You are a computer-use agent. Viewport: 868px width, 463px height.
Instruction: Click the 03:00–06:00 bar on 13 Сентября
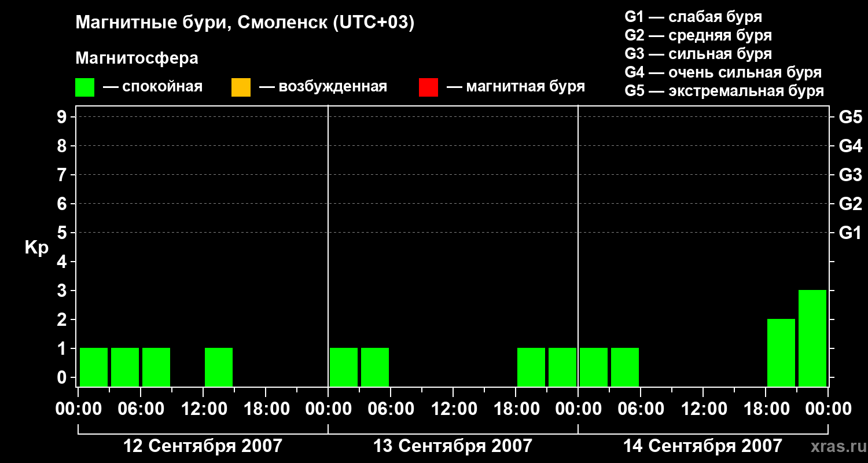click(375, 367)
